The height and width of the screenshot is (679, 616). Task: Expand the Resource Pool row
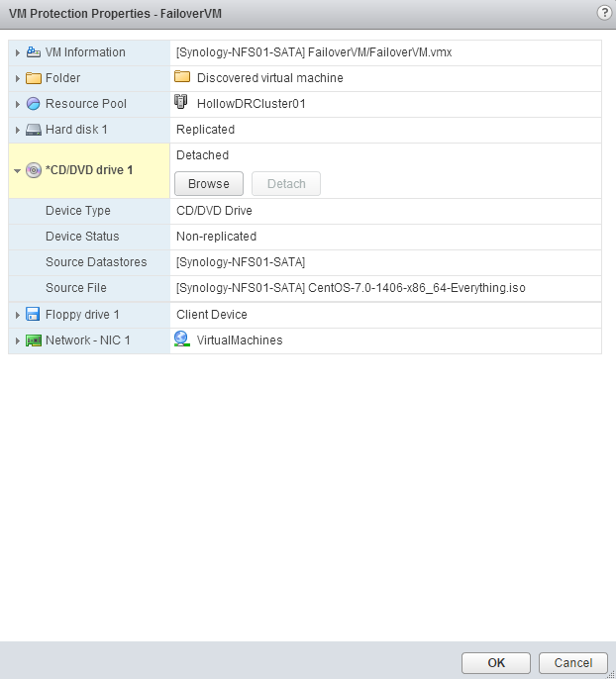pyautogui.click(x=18, y=104)
